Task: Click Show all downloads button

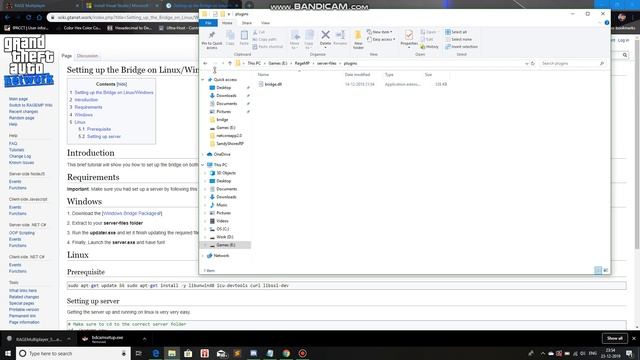Action: tap(615, 338)
